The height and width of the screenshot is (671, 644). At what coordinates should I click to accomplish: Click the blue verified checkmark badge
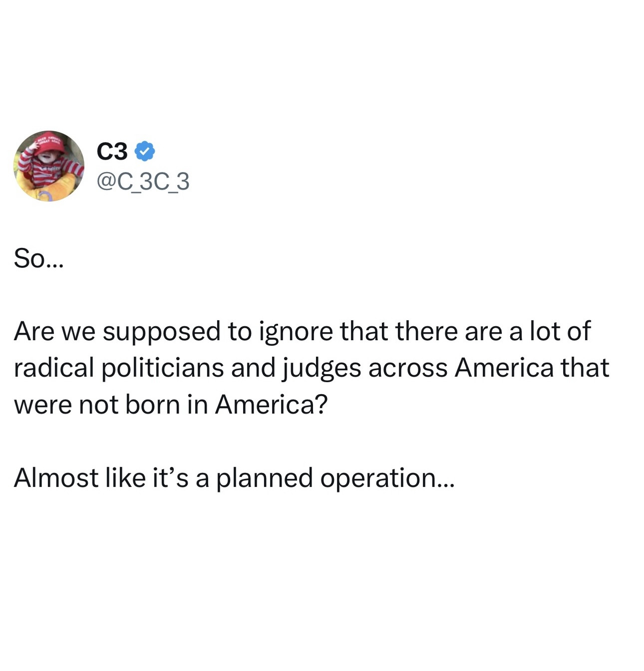(144, 151)
